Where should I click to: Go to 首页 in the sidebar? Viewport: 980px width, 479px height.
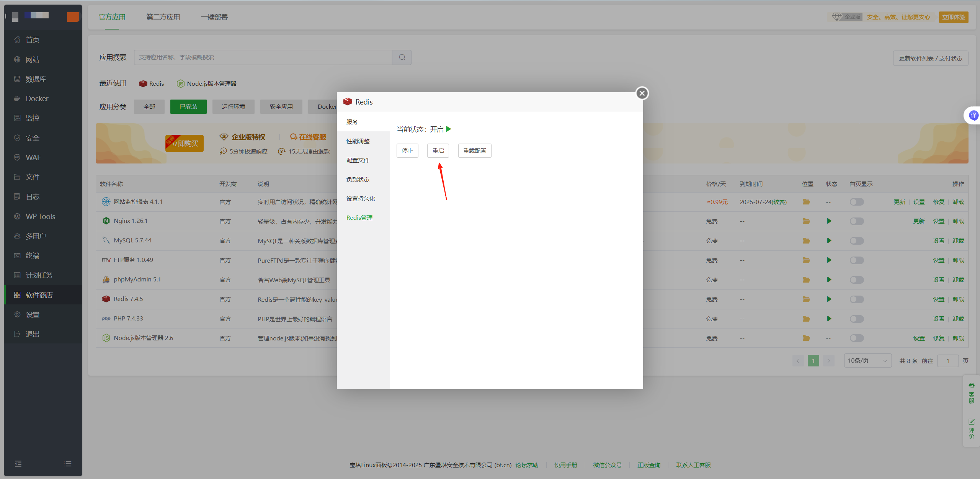[x=43, y=40]
